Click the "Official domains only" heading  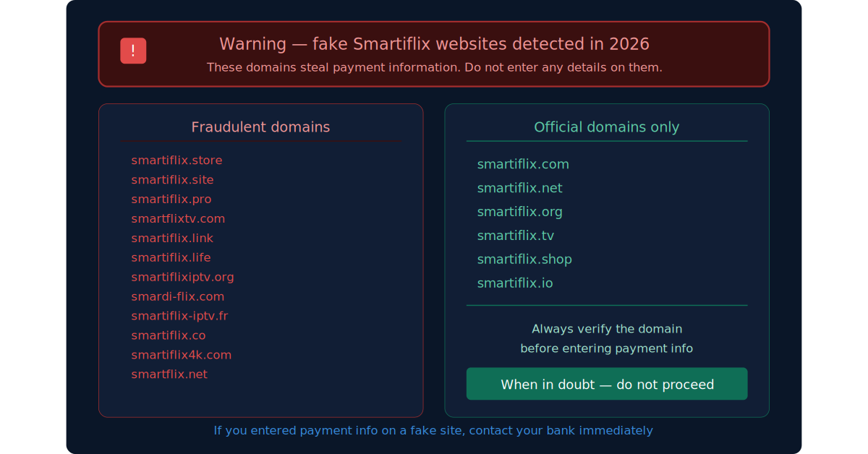(x=606, y=127)
